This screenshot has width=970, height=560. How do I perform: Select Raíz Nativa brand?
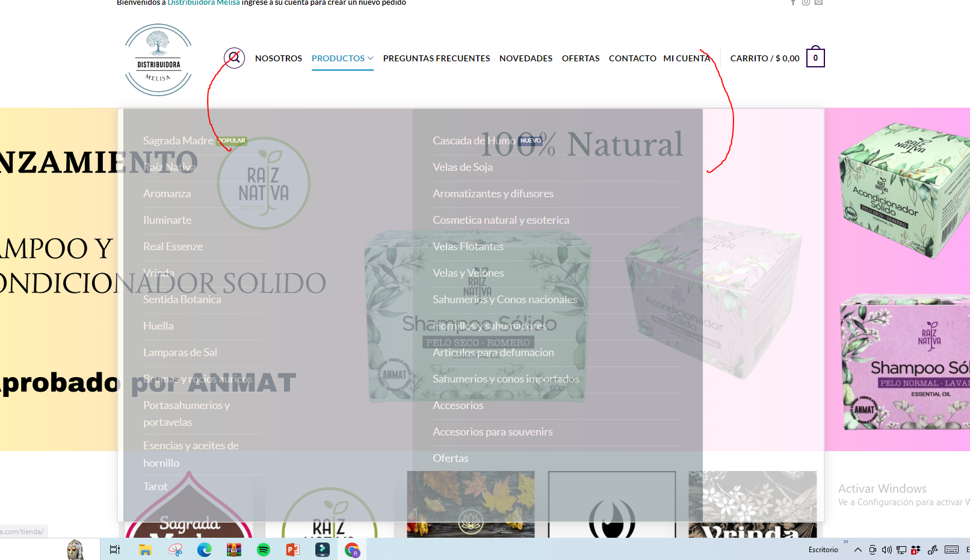pyautogui.click(x=170, y=167)
